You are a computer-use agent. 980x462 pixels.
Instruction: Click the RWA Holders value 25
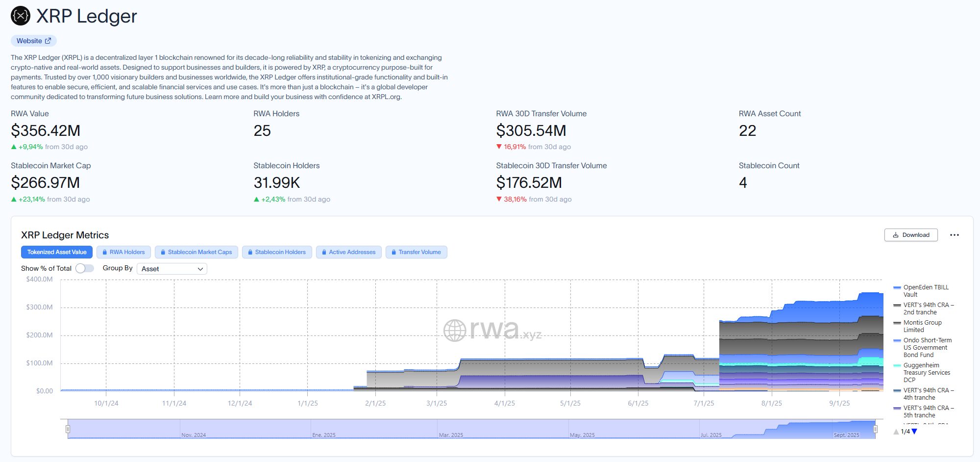262,130
